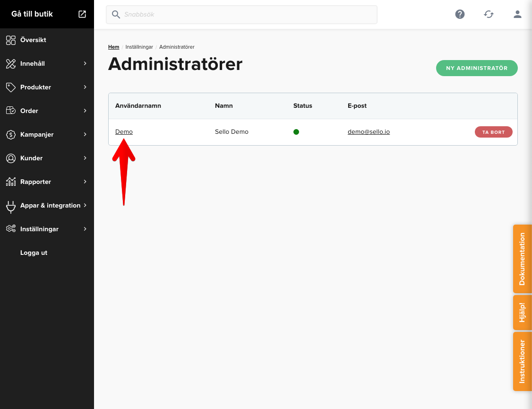The image size is (532, 409).
Task: Click the Sello Demo name cell
Action: click(x=232, y=132)
